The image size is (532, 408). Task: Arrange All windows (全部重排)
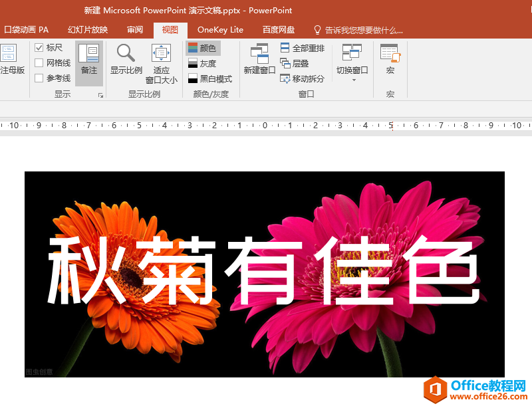303,48
